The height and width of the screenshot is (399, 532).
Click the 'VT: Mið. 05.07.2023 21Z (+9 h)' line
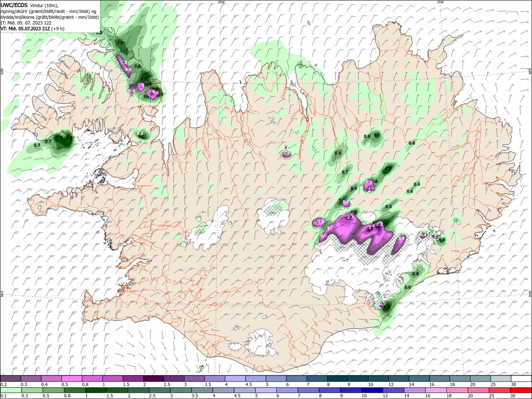[32, 29]
